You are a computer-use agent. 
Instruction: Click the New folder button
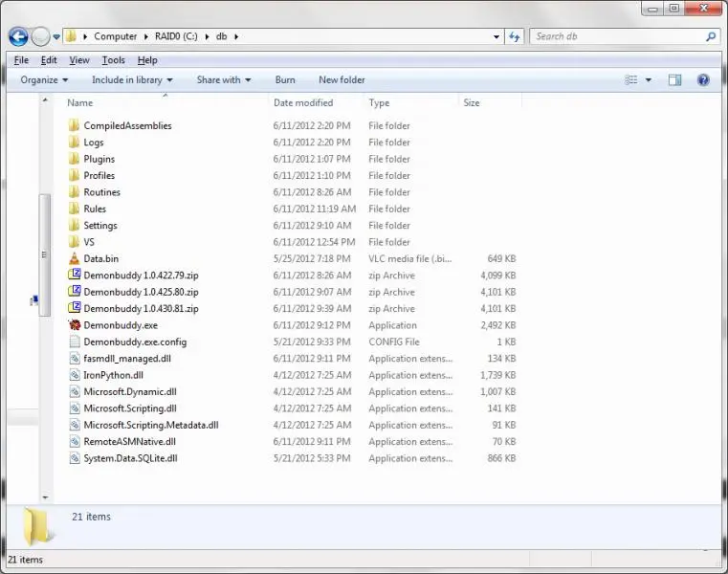coord(342,80)
